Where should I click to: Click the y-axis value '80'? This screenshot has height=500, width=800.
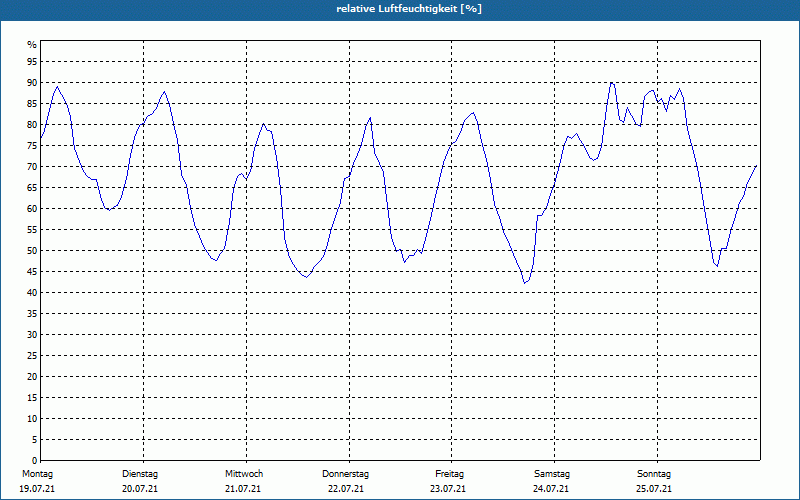pos(32,124)
